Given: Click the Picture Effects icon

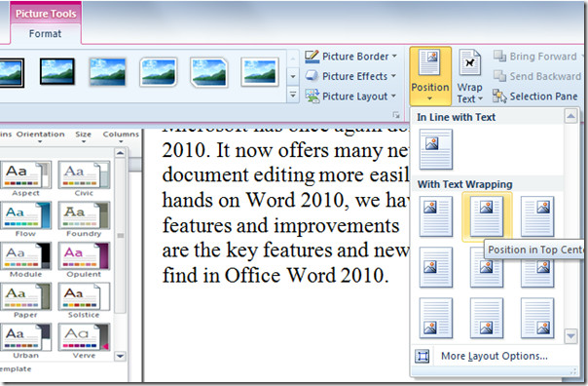Looking at the screenshot, I should tap(312, 76).
